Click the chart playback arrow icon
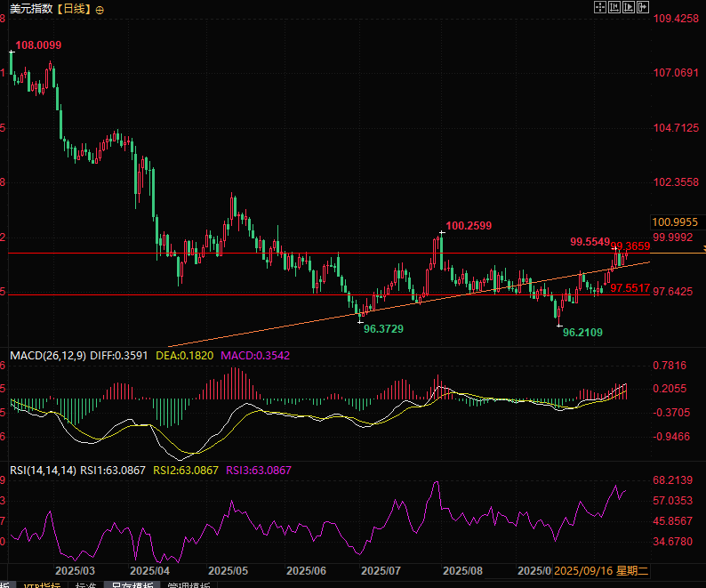Viewport: 706px width, 588px height. (629, 7)
